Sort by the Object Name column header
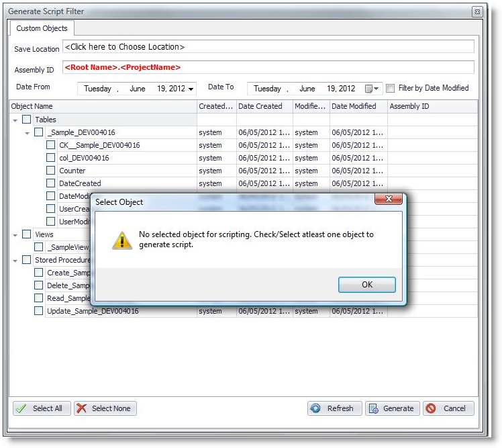The image size is (502, 448). coord(101,106)
